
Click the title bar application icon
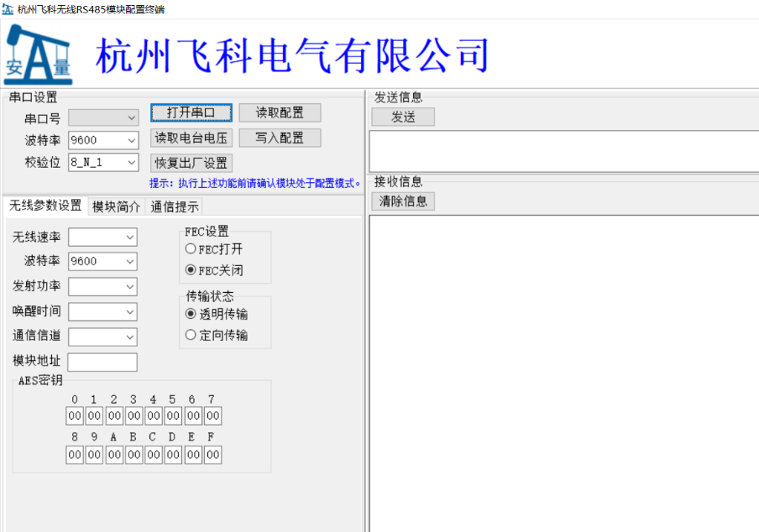click(x=8, y=8)
